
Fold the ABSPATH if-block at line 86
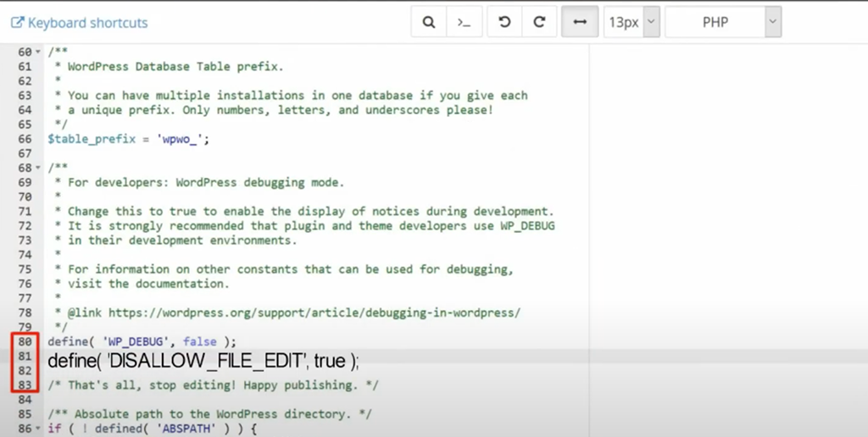[39, 429]
